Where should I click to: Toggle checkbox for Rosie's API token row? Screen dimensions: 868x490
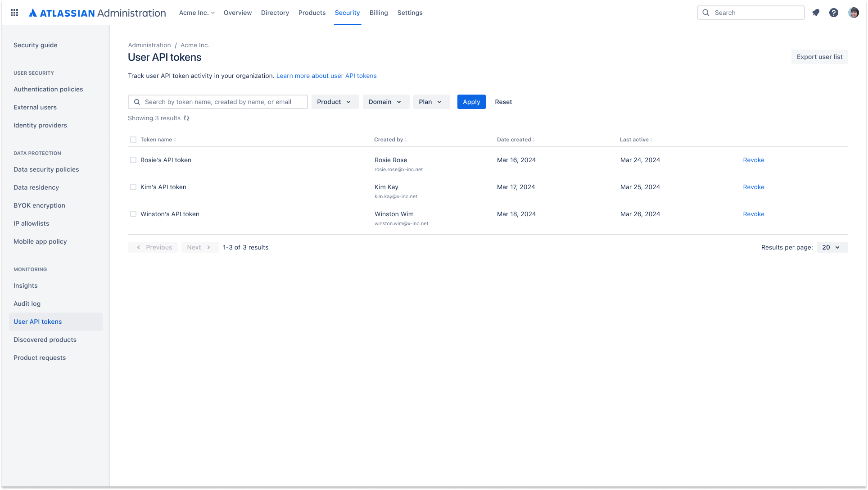[x=133, y=160]
